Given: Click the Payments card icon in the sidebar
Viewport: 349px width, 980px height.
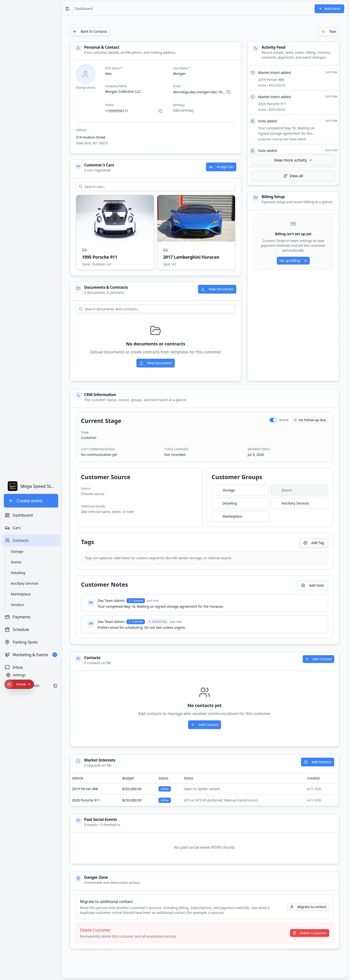Looking at the screenshot, I should [x=7, y=617].
